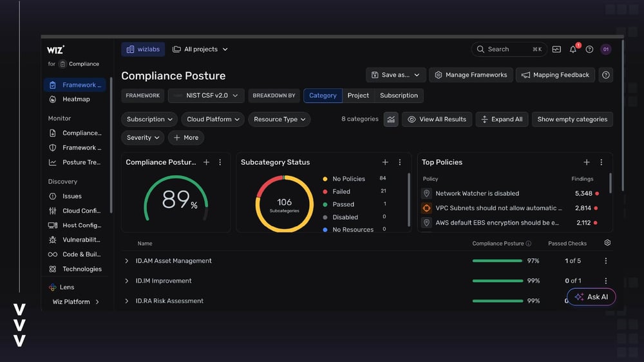
Task: Expand the ID.RA Risk Assessment row
Action: point(126,301)
